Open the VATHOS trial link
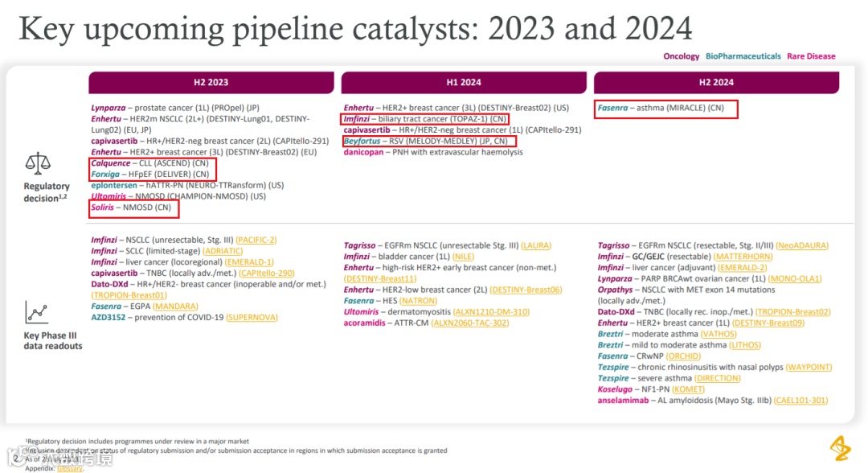 (x=719, y=334)
